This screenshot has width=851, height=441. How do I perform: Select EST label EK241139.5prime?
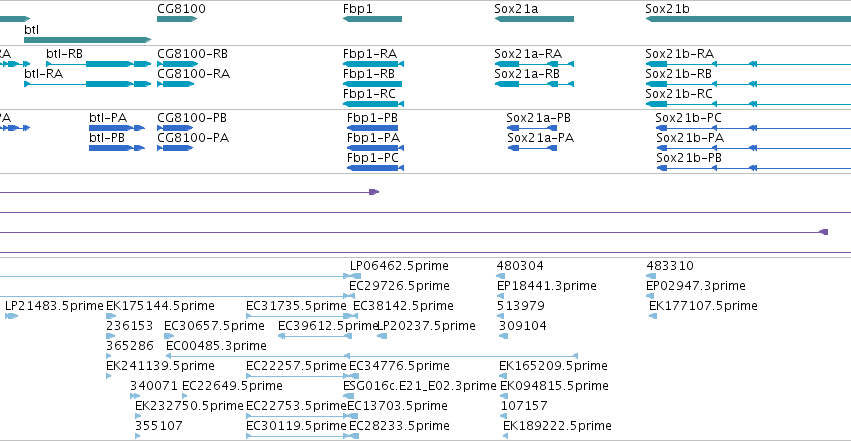tap(160, 366)
